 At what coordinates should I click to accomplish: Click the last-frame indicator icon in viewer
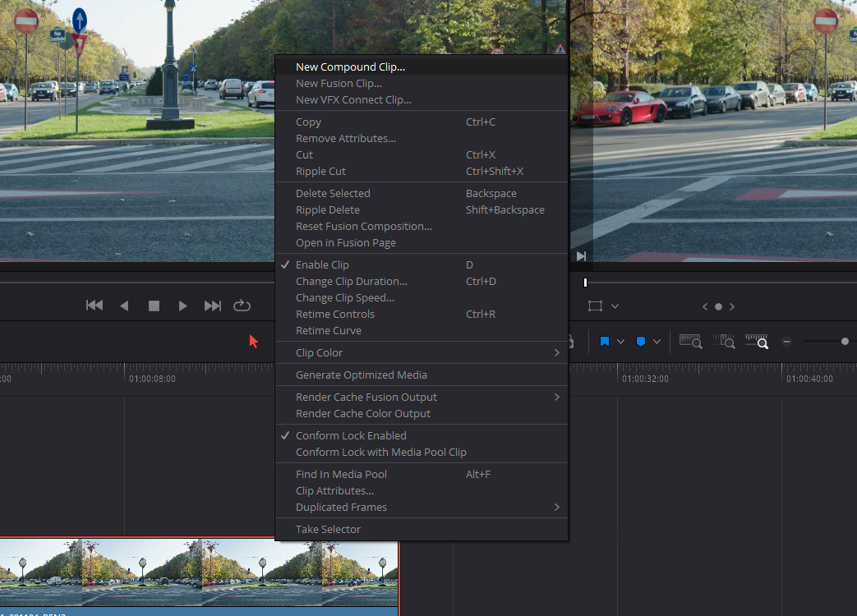(581, 256)
